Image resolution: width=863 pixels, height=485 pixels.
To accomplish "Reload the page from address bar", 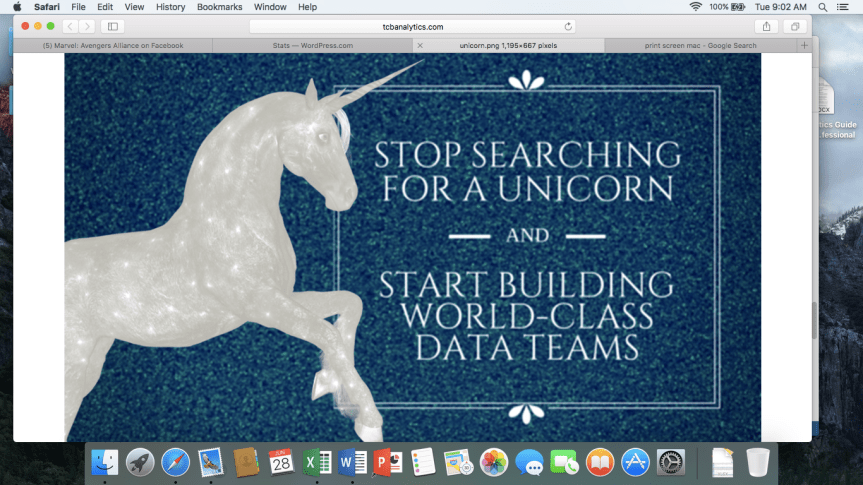I will click(x=569, y=26).
